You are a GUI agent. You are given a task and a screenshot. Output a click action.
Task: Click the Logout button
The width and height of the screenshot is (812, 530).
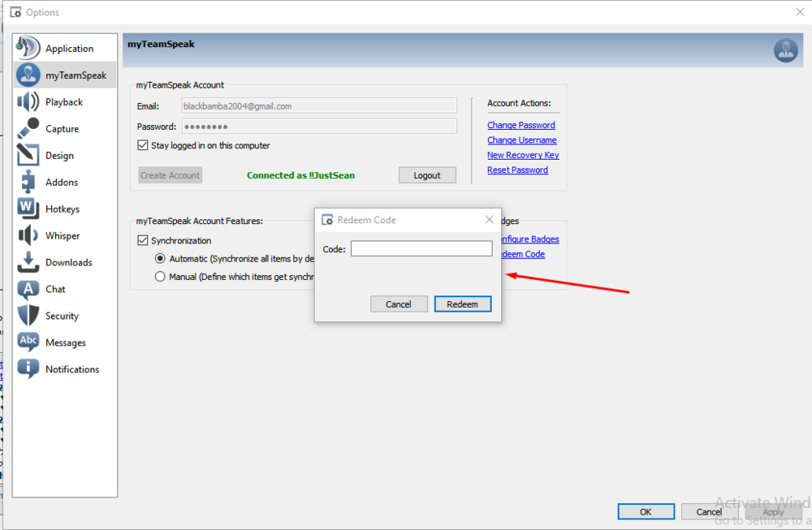point(427,175)
